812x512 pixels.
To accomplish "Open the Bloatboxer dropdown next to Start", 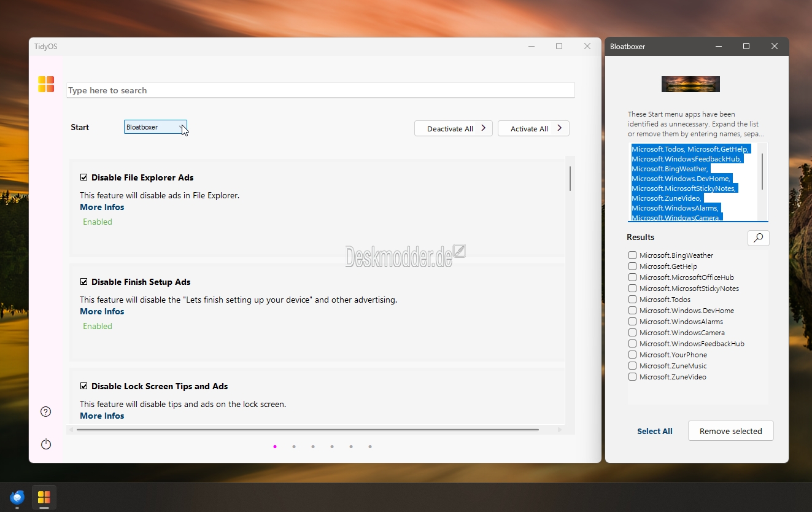I will 155,127.
